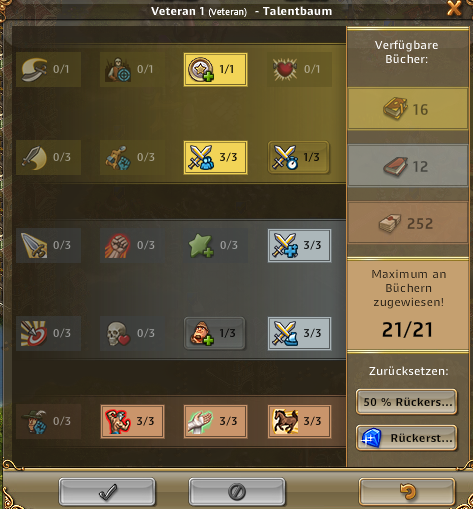Click the 50 % Rückers... reset button

(x=406, y=402)
